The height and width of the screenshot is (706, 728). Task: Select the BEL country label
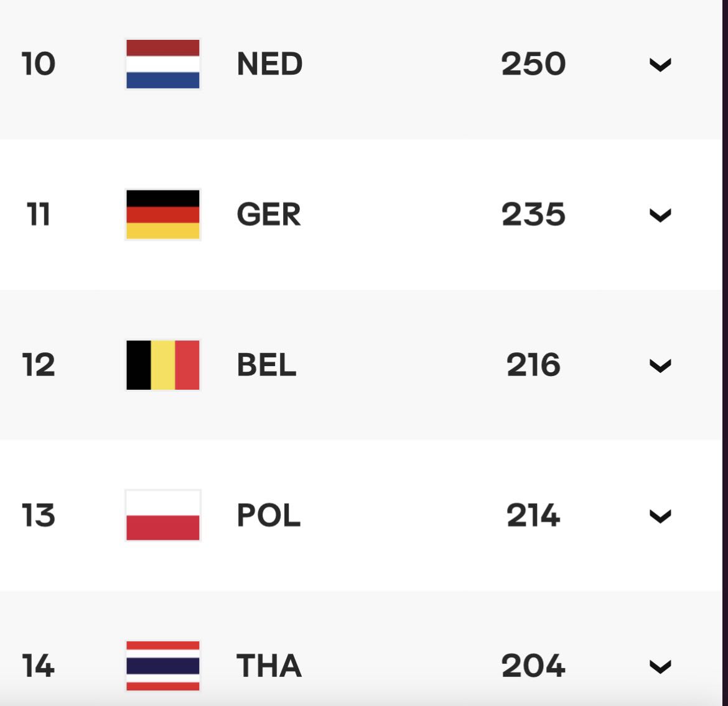coord(266,365)
